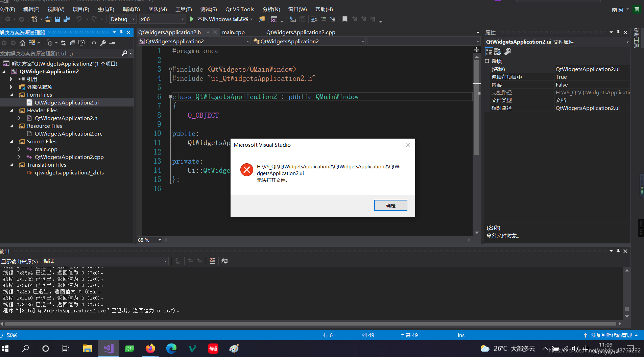Viewport: 644px width, 357px height.
Task: Open the Debug configuration dropdown
Action: pyautogui.click(x=122, y=19)
